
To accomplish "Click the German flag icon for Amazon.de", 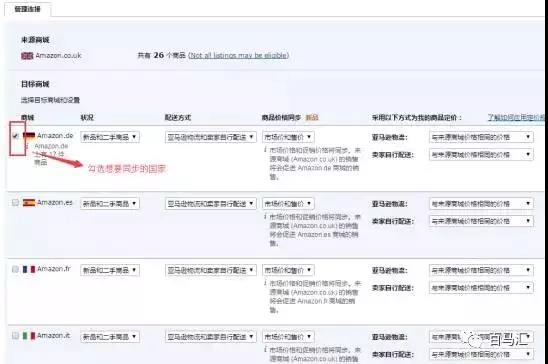I will point(29,136).
